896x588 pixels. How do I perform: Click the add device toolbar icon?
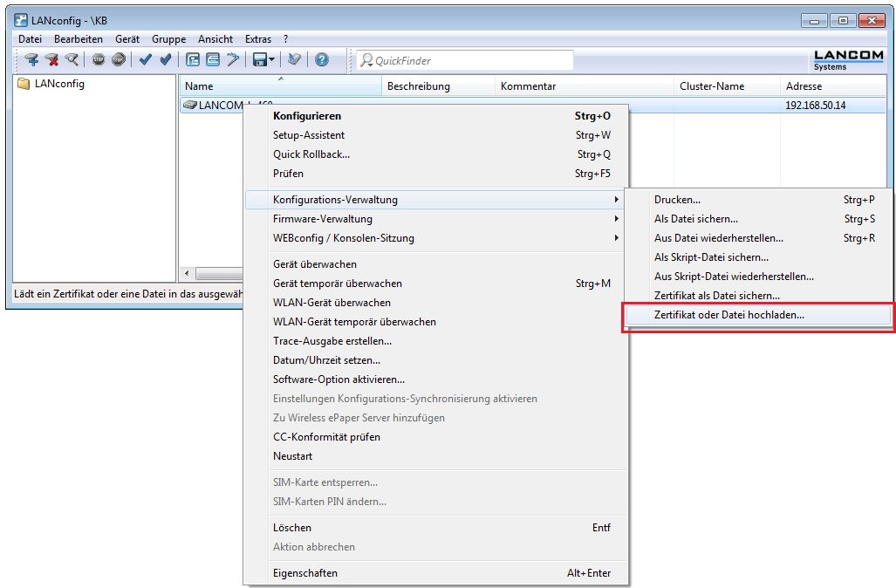pyautogui.click(x=31, y=60)
